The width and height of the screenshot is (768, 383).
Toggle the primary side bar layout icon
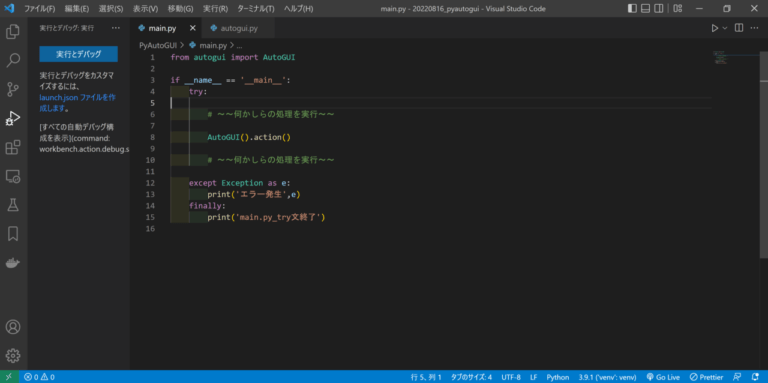coord(632,8)
